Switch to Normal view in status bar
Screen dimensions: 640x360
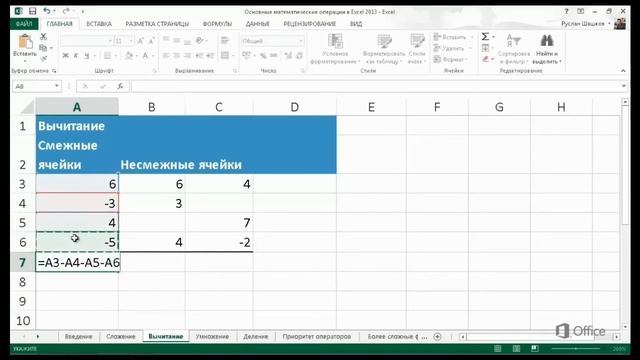click(x=498, y=349)
